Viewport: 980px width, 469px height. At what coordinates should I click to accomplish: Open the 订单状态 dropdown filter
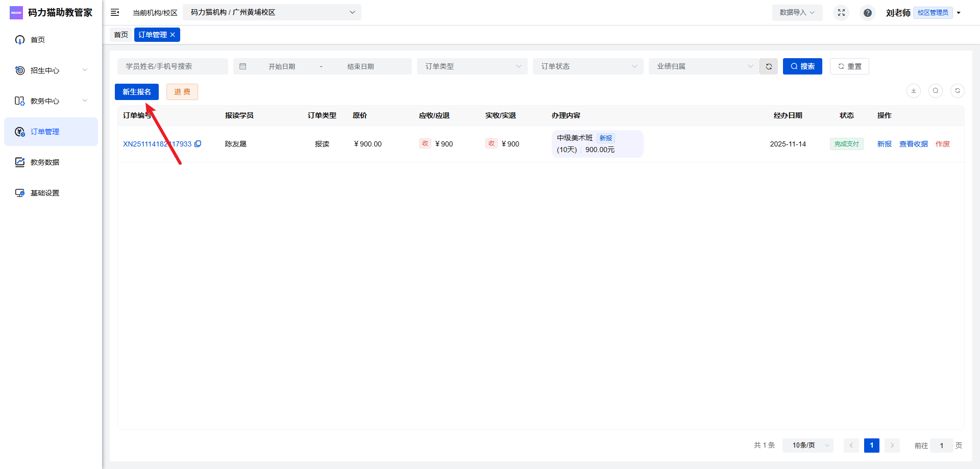coord(588,66)
